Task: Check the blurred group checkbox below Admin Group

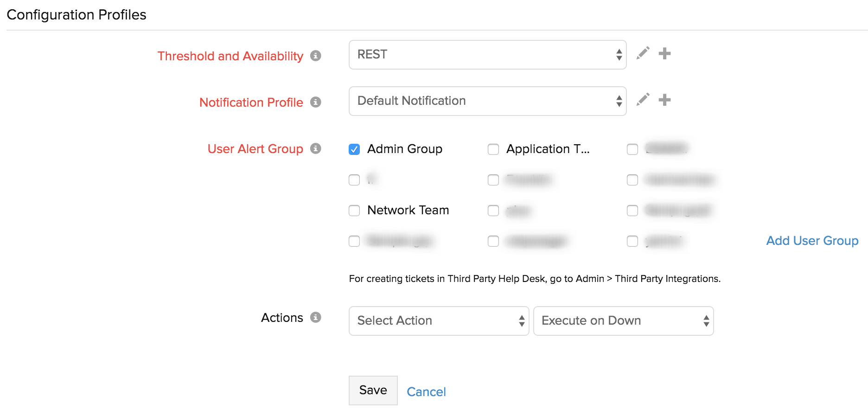Action: pos(354,180)
